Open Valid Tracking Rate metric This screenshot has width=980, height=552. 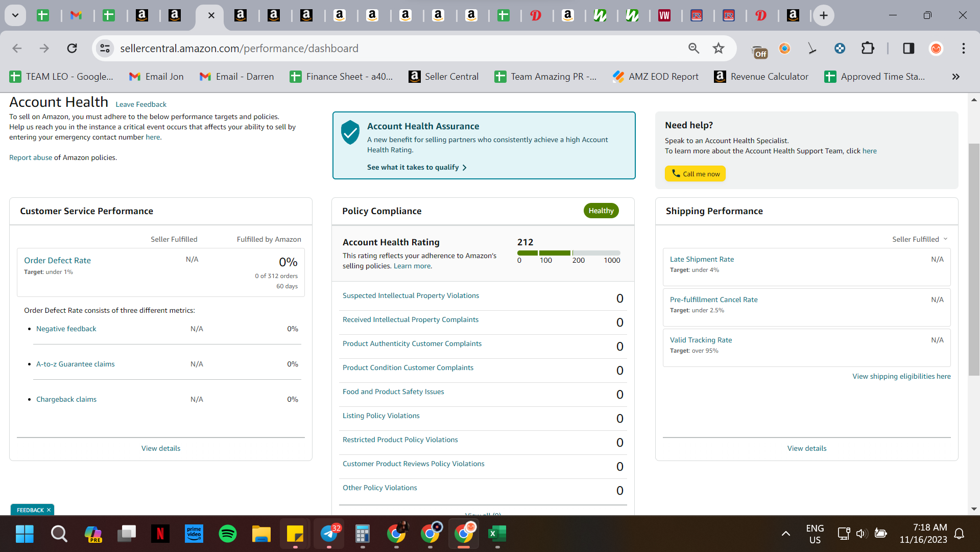(701, 340)
